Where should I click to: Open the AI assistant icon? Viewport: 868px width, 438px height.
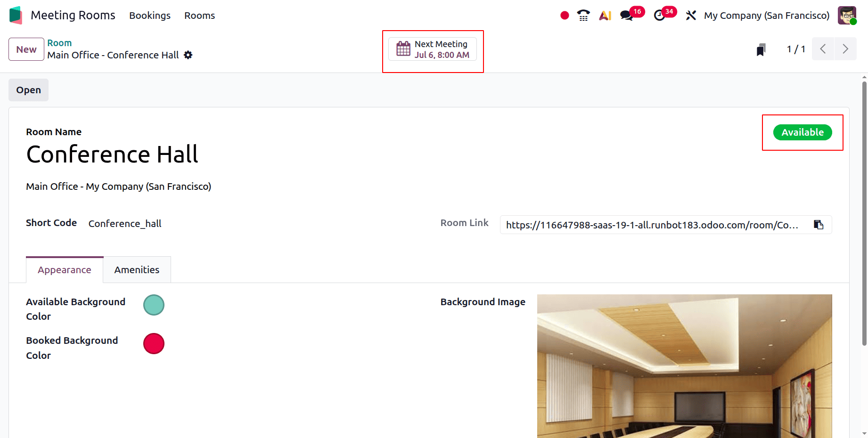(x=605, y=16)
